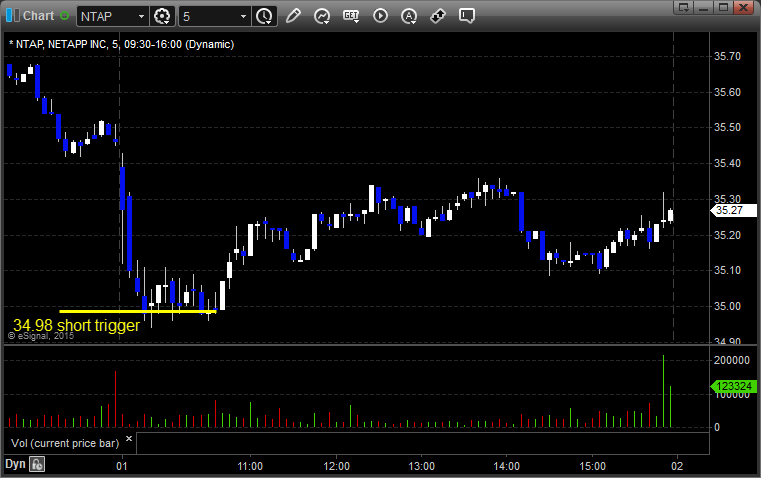Click the Vol (current price bar) label
The height and width of the screenshot is (478, 761).
[65, 443]
